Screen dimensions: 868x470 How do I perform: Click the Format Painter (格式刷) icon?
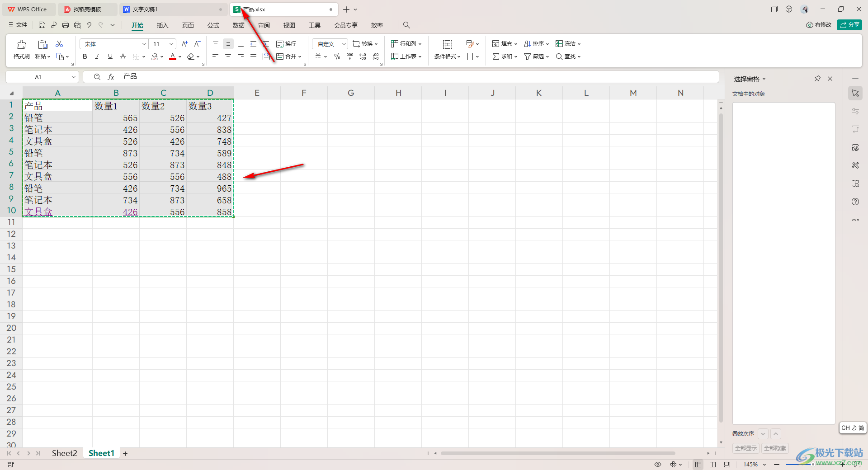[21, 44]
